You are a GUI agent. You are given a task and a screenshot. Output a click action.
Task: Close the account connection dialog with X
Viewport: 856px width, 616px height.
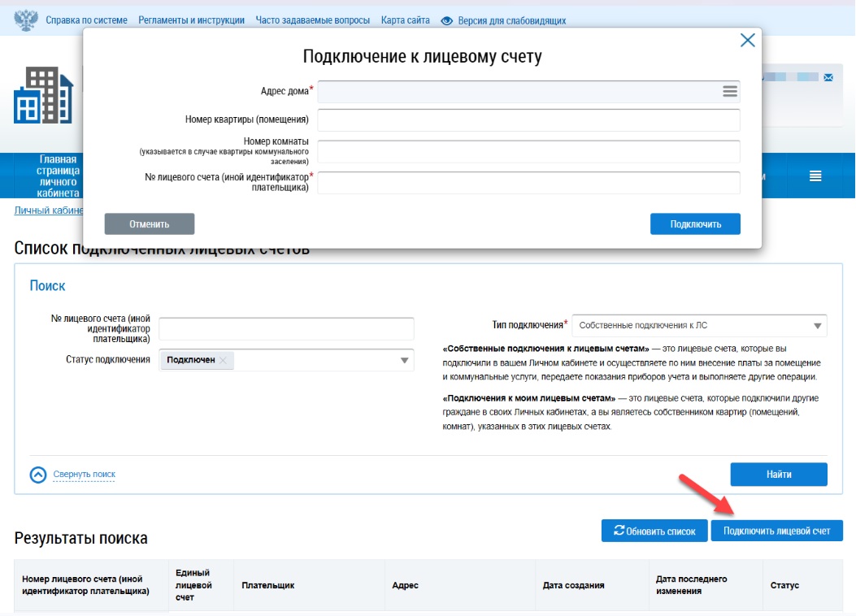pos(747,40)
